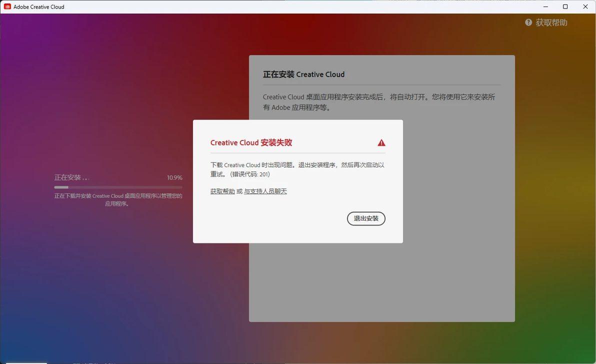Close the Adobe Creative Cloud window
Screen dimensions: 596x364
pos(585,6)
